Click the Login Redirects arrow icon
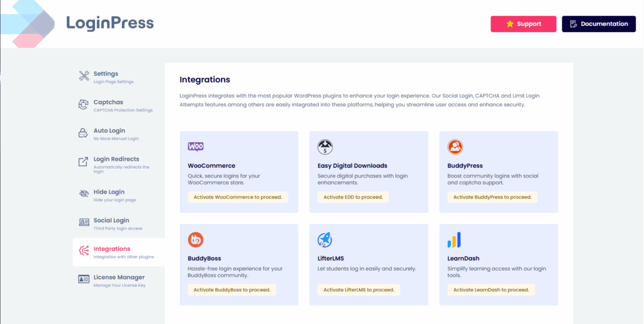 pos(84,162)
